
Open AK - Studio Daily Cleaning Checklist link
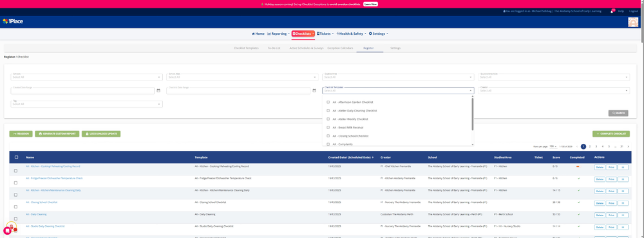[x=45, y=226]
